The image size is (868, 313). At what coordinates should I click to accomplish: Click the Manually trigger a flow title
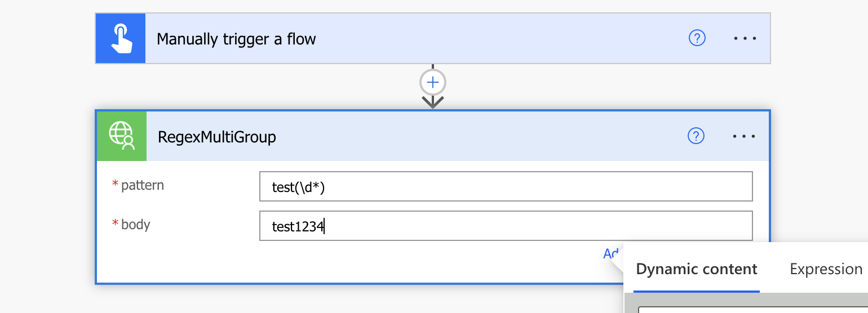(x=236, y=39)
